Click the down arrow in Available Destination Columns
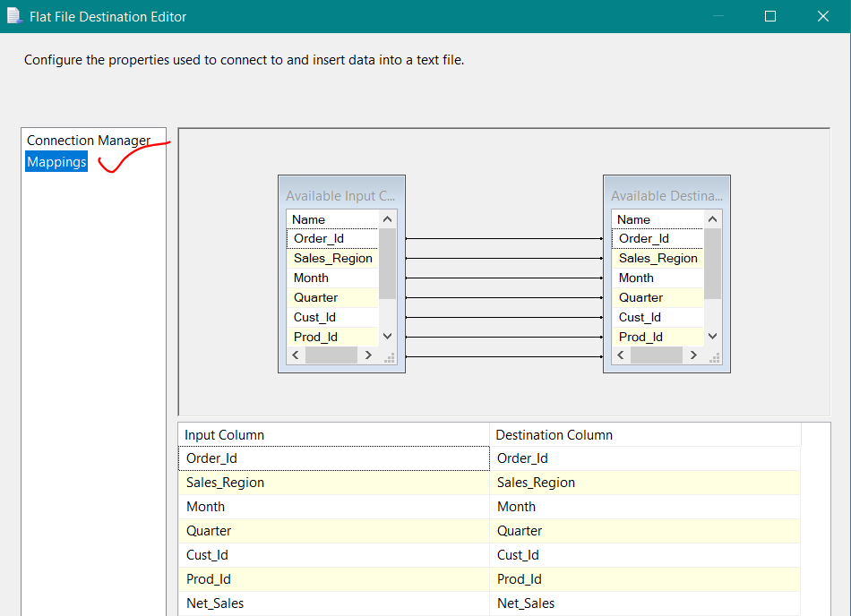The height and width of the screenshot is (616, 851). coord(713,336)
